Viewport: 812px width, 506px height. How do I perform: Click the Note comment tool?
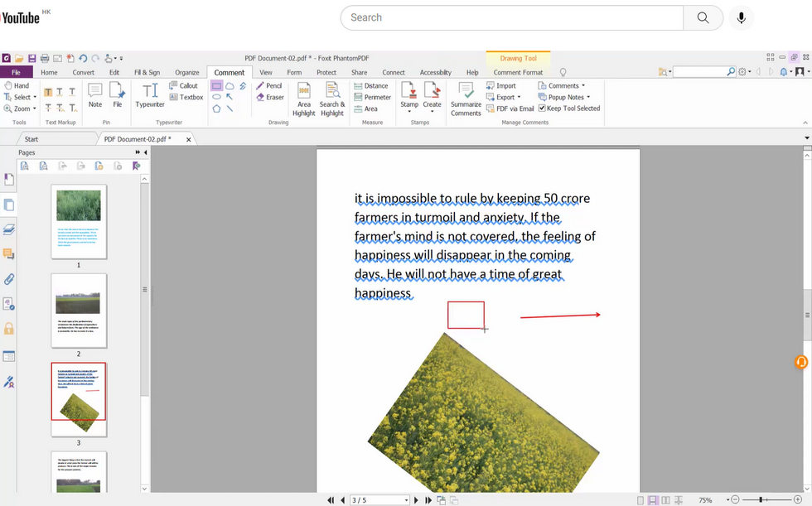[x=94, y=97]
